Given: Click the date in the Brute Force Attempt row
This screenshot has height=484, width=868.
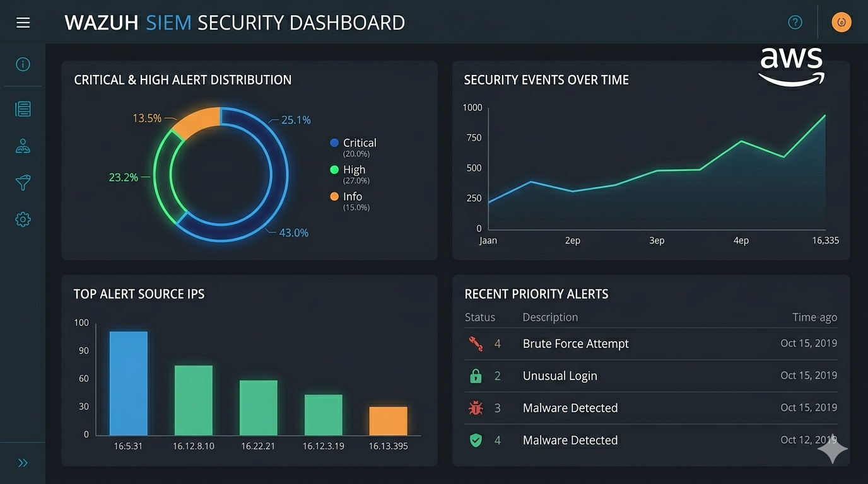Looking at the screenshot, I should (809, 343).
